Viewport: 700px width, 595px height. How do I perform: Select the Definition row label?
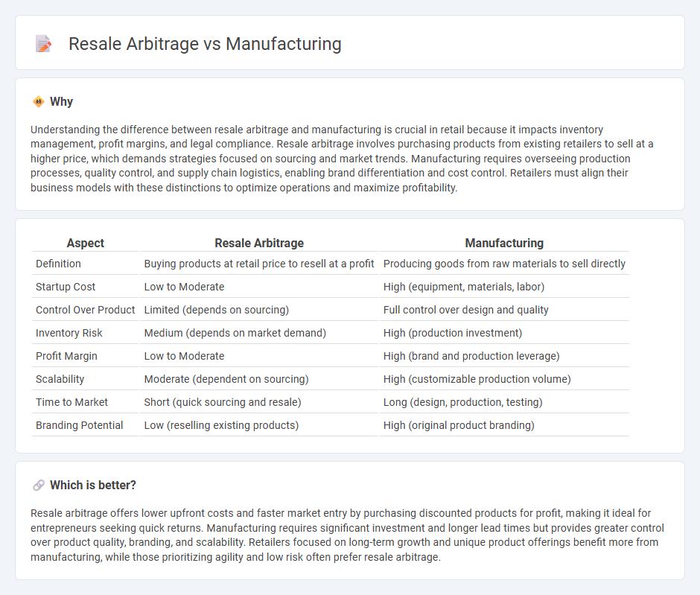click(x=59, y=264)
